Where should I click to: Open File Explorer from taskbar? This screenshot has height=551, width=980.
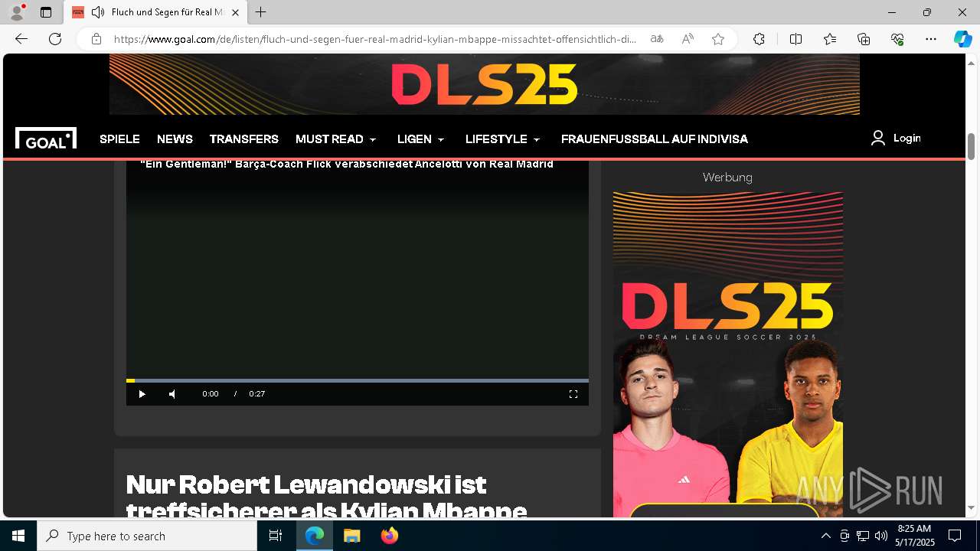pos(351,536)
